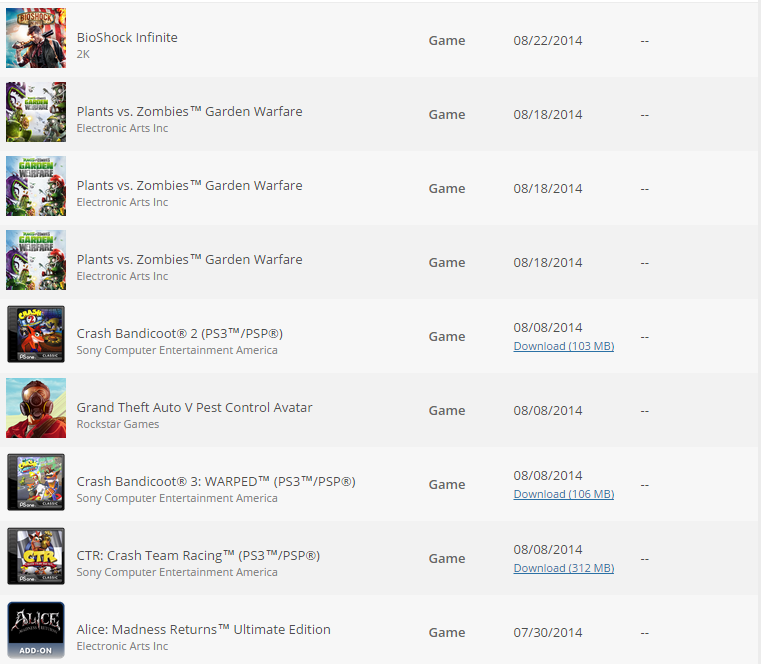Click the -- value in the BioShock Infinite row

pyautogui.click(x=645, y=41)
